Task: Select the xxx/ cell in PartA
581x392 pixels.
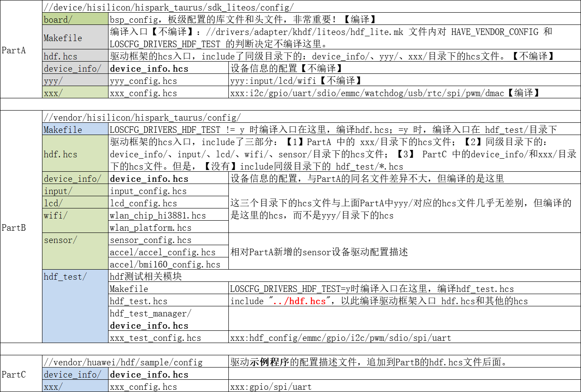Action: 75,92
